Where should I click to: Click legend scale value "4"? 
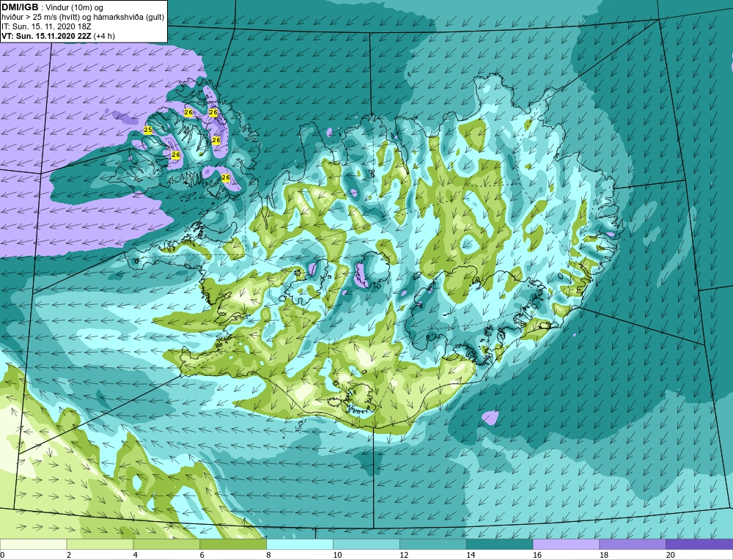(x=136, y=555)
